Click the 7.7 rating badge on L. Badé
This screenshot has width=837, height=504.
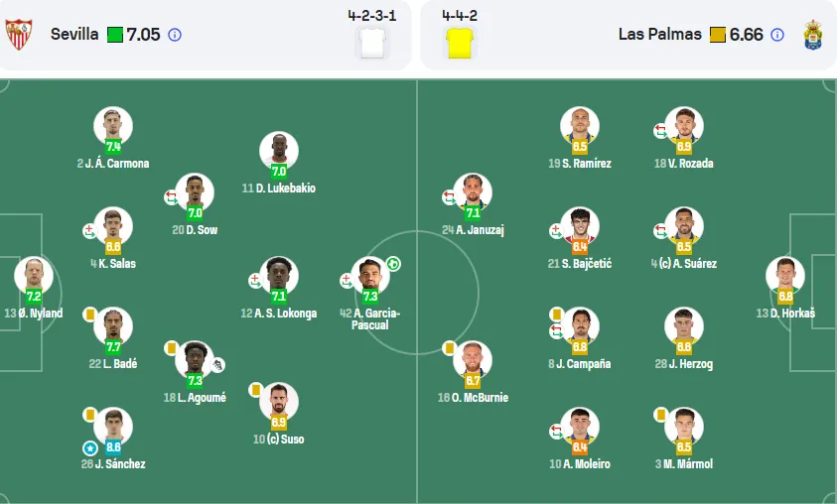pos(113,347)
